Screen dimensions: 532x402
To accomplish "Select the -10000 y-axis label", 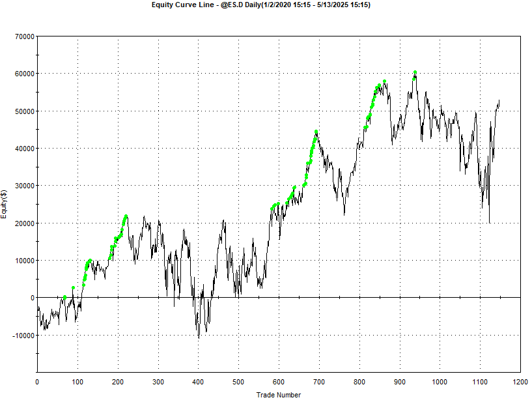I will tap(23, 335).
